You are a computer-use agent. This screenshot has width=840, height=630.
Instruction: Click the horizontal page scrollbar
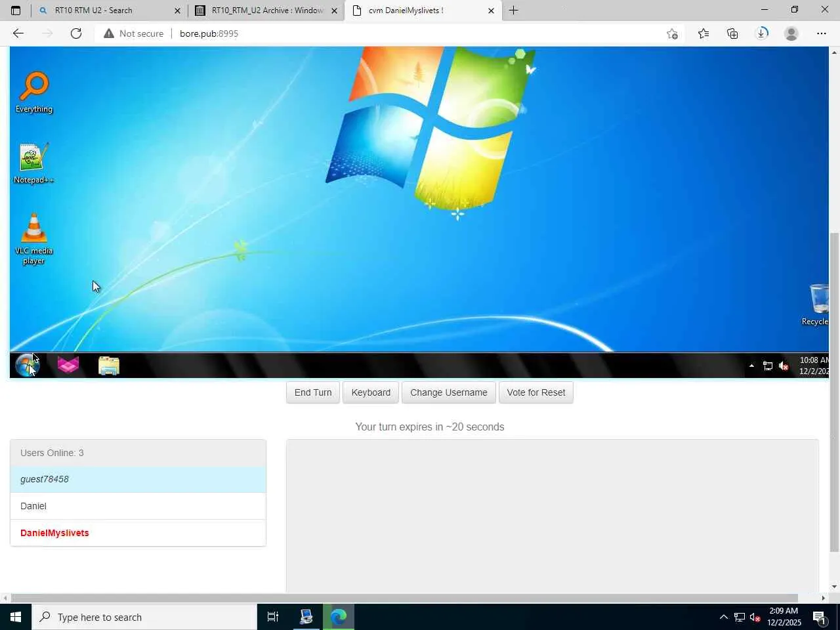pyautogui.click(x=404, y=598)
